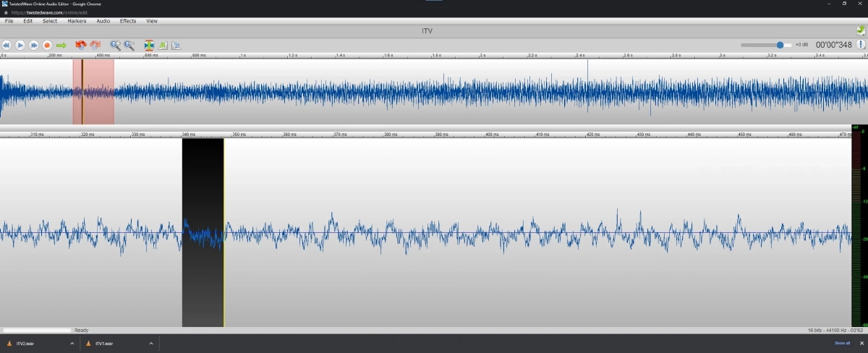This screenshot has height=353, width=868.
Task: Click the redo arrow icon
Action: (x=95, y=45)
